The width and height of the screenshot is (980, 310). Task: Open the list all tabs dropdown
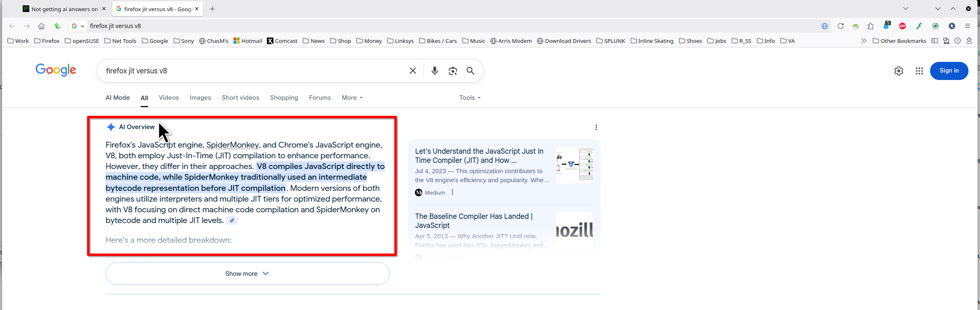coord(906,9)
